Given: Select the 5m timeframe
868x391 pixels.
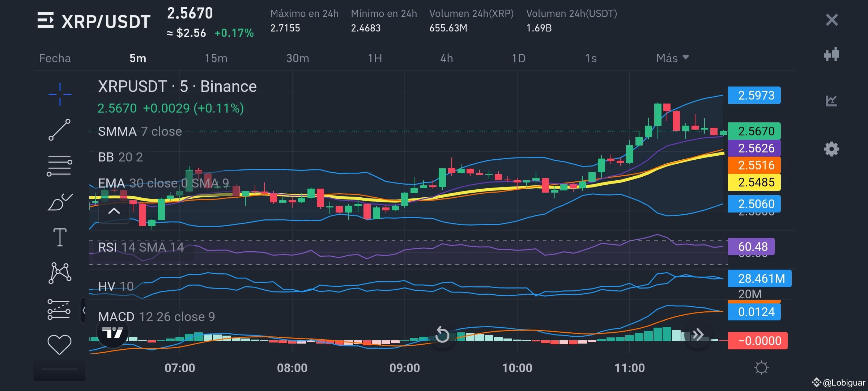Looking at the screenshot, I should pyautogui.click(x=138, y=58).
